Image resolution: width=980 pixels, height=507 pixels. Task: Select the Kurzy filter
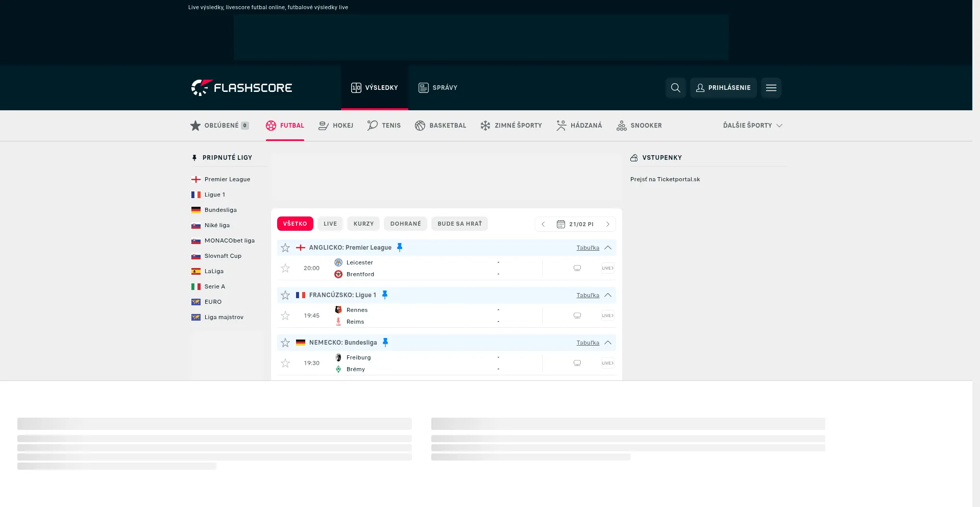363,224
